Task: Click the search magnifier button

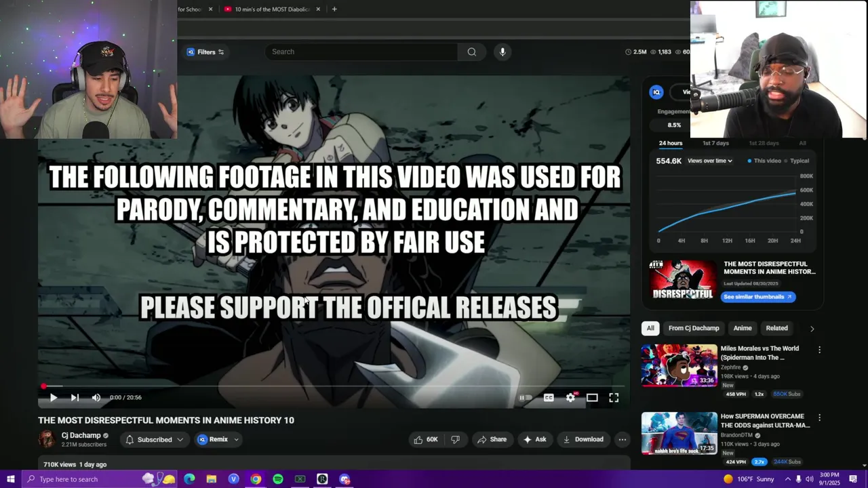Action: coord(472,52)
